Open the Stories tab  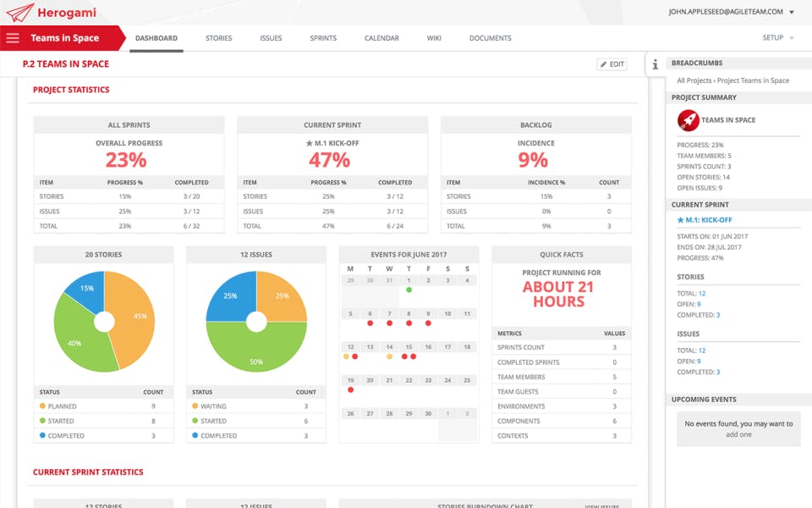click(x=218, y=38)
